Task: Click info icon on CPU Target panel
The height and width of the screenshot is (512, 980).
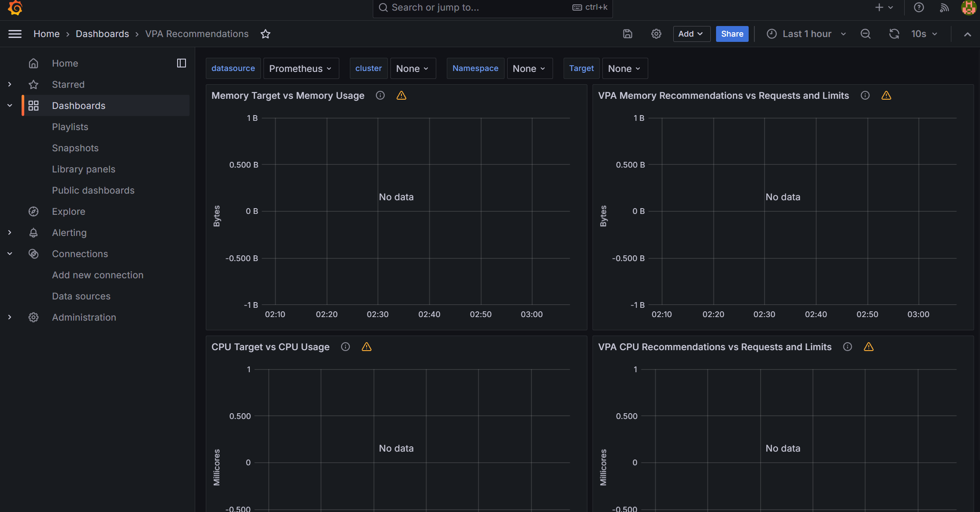Action: pyautogui.click(x=345, y=347)
